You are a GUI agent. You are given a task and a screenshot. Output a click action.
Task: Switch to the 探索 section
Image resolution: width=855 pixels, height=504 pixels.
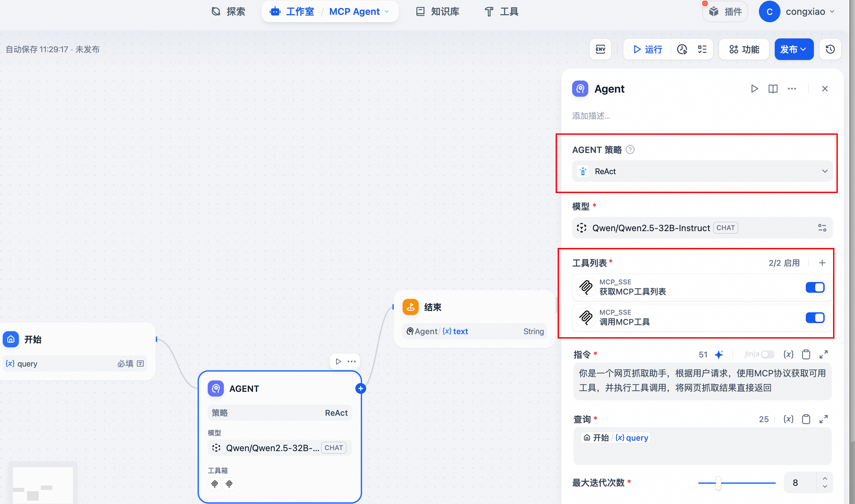[228, 11]
